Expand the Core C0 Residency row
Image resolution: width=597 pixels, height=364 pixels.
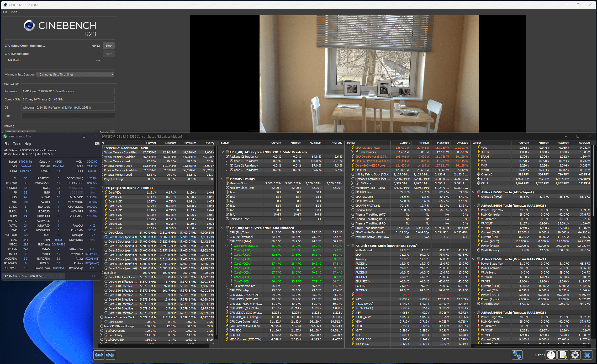226,161
